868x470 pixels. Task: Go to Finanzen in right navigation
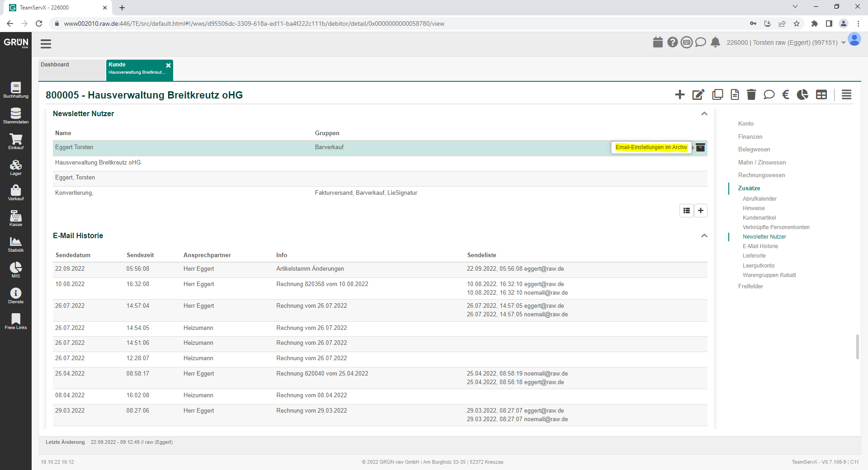pos(750,136)
